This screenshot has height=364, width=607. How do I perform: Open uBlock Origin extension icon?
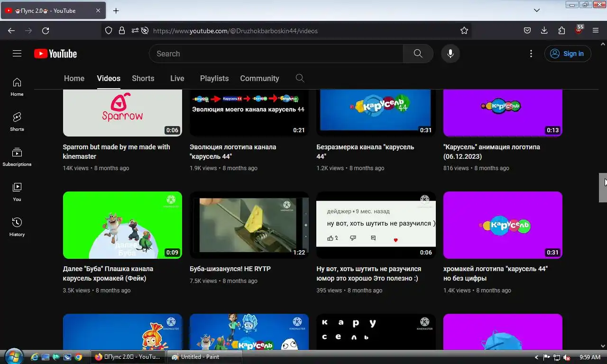point(579,30)
